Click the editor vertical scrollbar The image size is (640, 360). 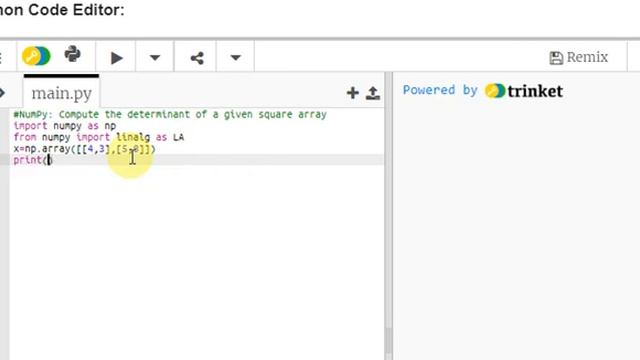pyautogui.click(x=388, y=341)
